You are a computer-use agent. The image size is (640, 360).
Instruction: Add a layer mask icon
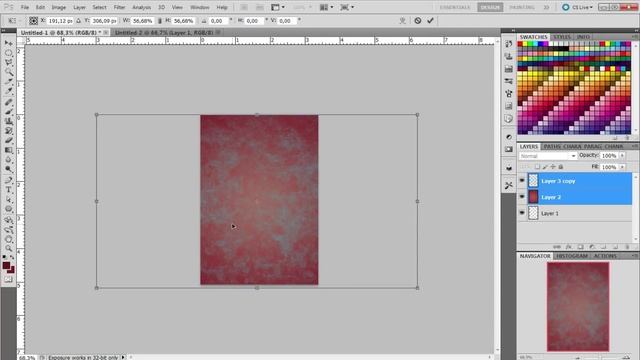pyautogui.click(x=580, y=247)
